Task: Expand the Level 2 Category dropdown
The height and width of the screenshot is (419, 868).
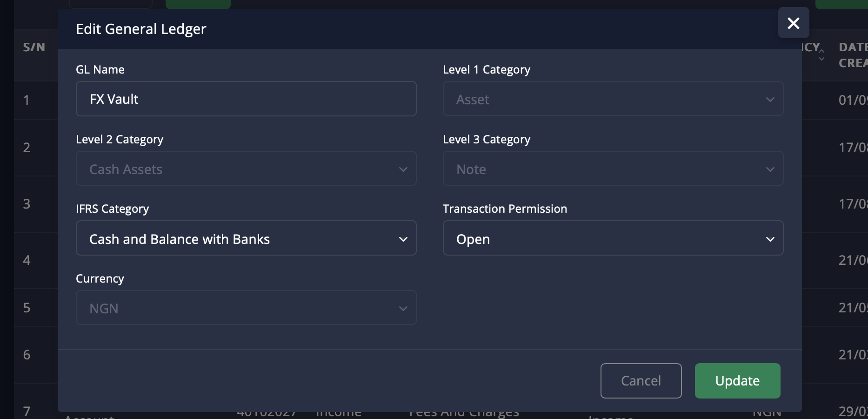Action: tap(246, 169)
